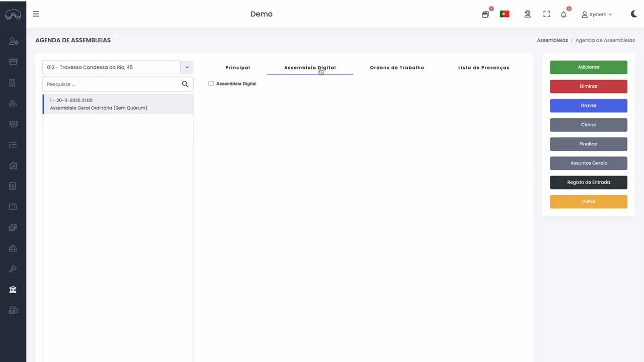Enable the Assembleia Digital checkbox

click(x=211, y=83)
